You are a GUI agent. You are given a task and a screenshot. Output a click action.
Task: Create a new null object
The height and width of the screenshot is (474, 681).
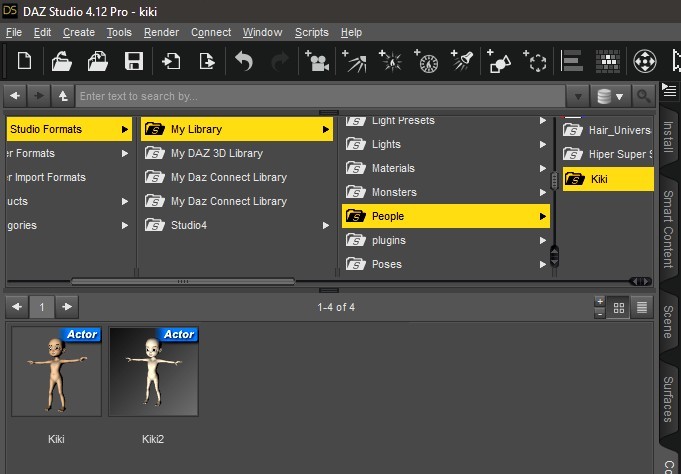tap(535, 61)
